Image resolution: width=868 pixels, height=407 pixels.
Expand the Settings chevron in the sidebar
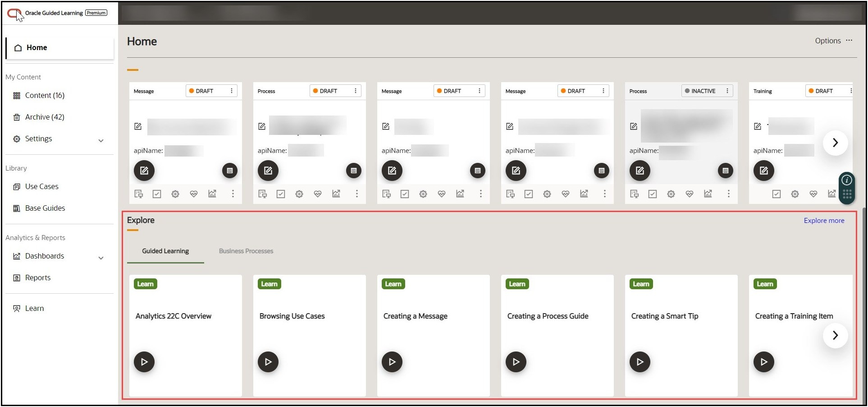(101, 140)
